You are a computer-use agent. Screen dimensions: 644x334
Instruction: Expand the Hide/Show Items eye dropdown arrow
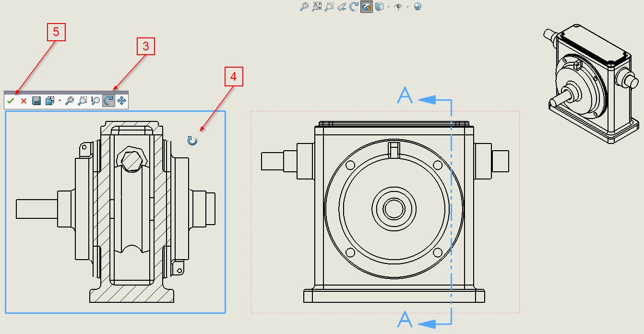point(407,7)
